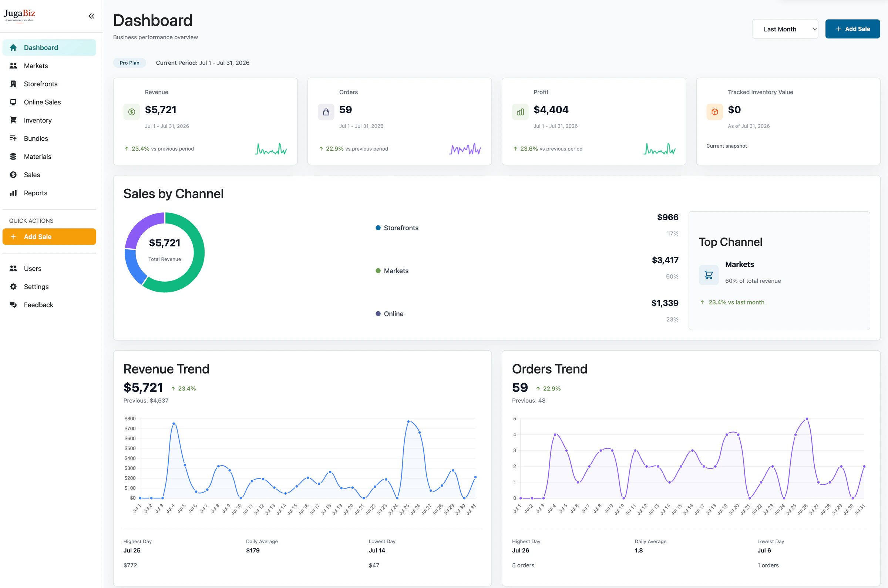Open the Dashboard menu item
888x588 pixels.
(x=49, y=48)
